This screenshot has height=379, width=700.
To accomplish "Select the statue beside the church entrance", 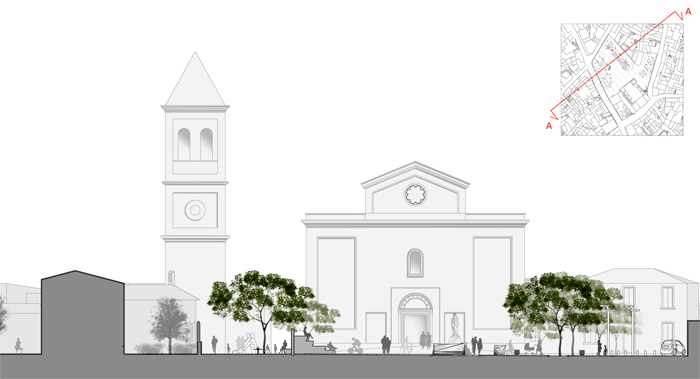I will click(x=454, y=329).
